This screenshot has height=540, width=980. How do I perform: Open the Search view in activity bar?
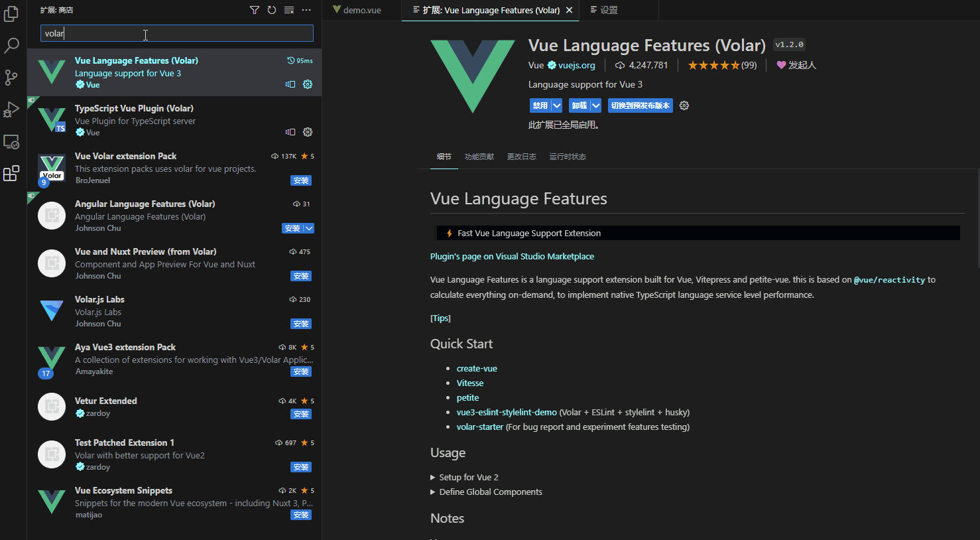11,45
